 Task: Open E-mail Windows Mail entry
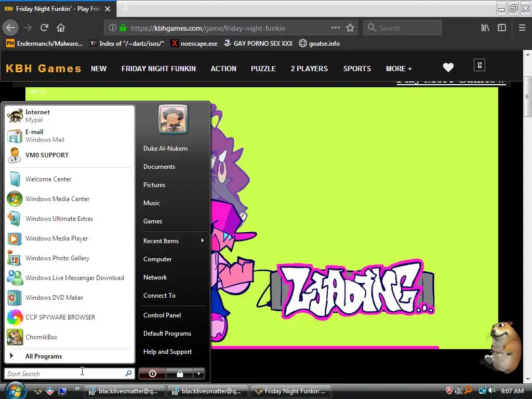tap(70, 136)
